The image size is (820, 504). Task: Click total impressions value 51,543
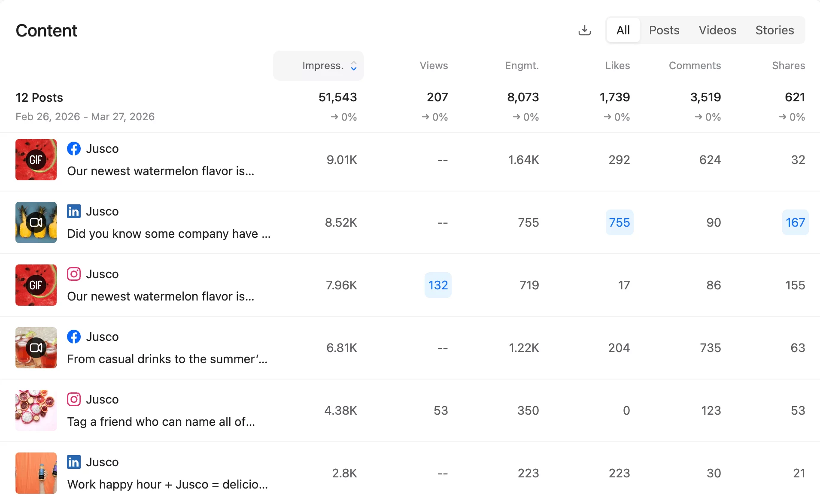(x=337, y=97)
